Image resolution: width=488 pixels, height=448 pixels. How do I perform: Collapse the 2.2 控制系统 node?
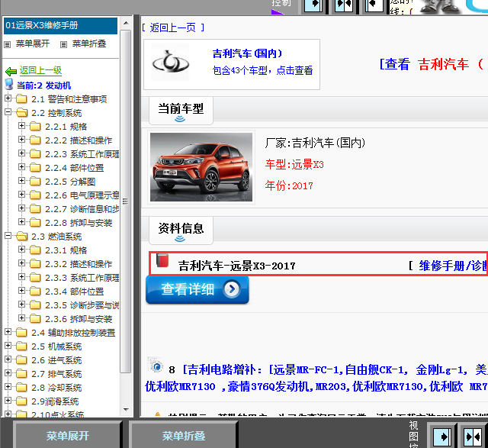(8, 112)
